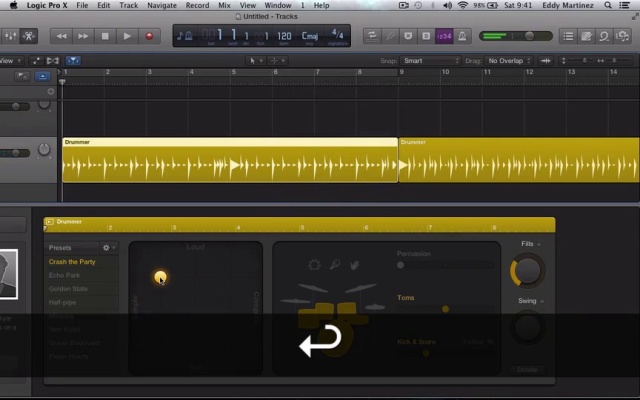
Task: Select the Half-pipe preset
Action: coord(62,302)
